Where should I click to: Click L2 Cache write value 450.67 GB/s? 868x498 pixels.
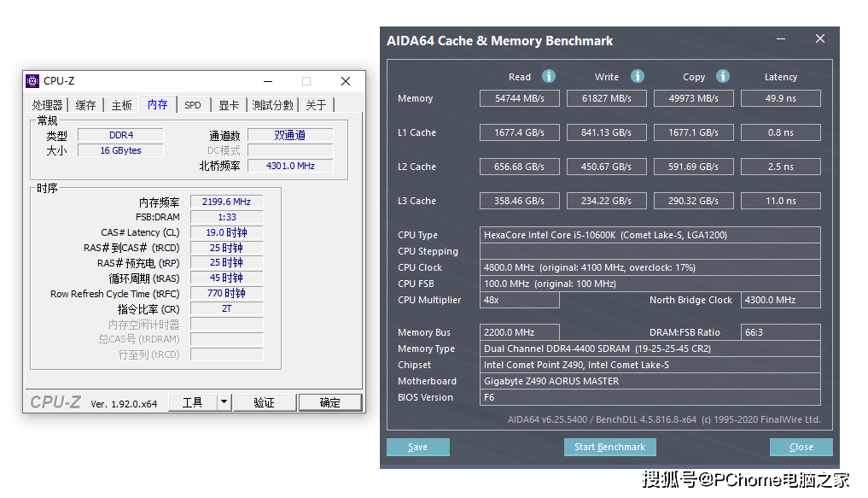[607, 167]
